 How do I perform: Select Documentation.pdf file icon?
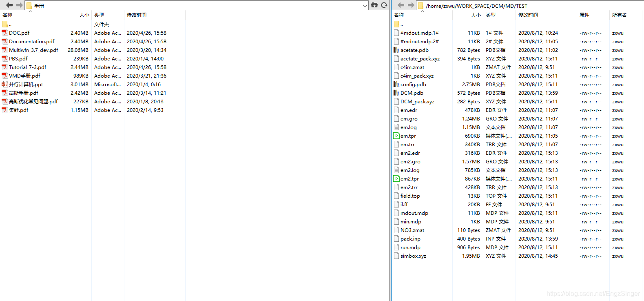coord(5,41)
